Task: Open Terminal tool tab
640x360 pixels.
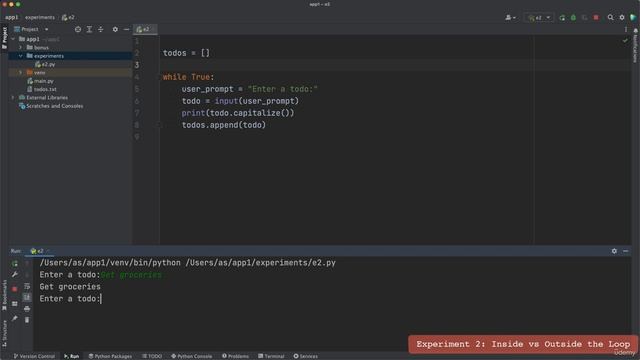Action: [x=271, y=356]
